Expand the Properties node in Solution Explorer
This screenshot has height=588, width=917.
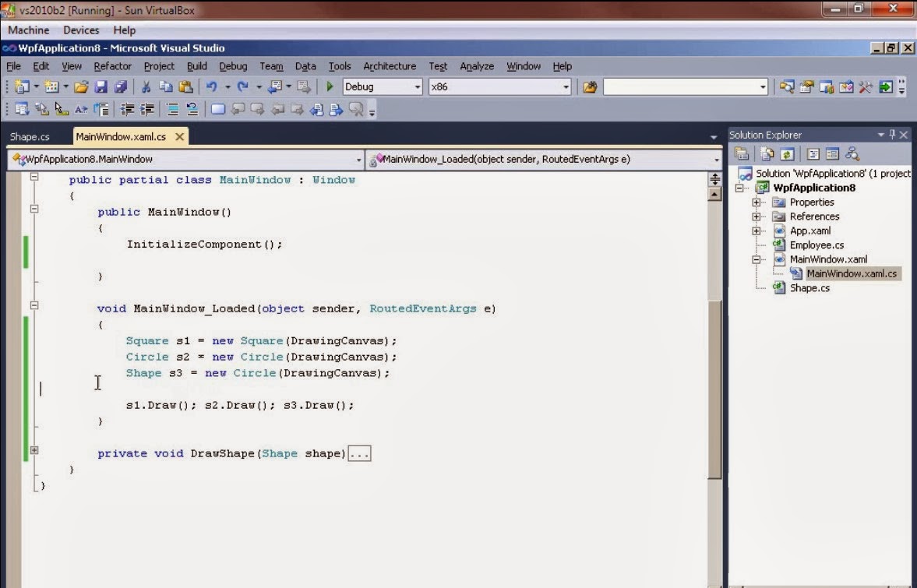click(x=757, y=202)
